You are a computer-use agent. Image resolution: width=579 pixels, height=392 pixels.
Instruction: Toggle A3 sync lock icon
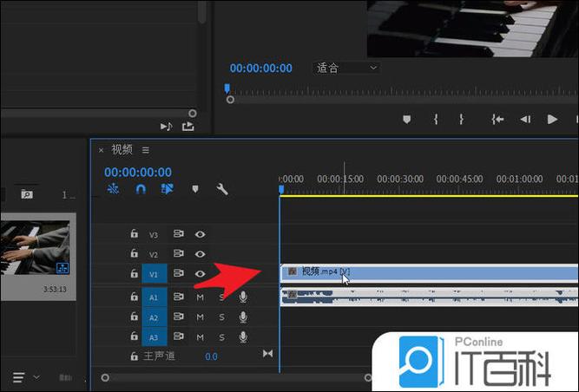(x=179, y=336)
